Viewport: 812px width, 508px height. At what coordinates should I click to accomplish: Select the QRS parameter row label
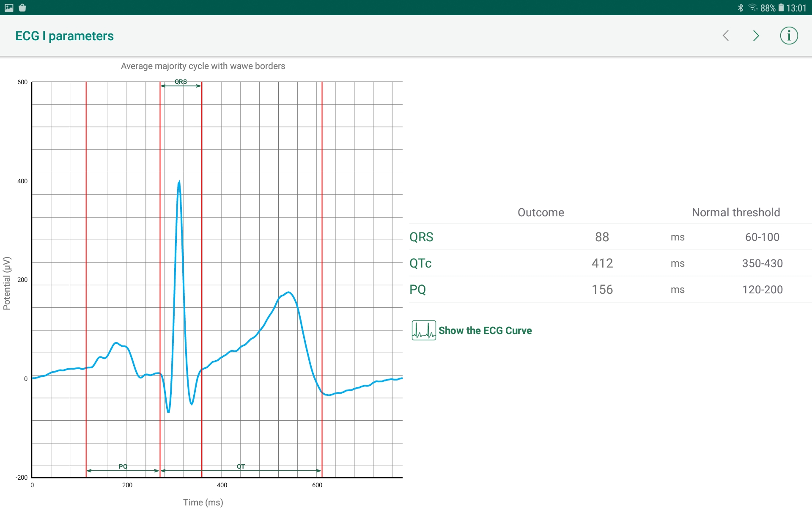point(421,237)
